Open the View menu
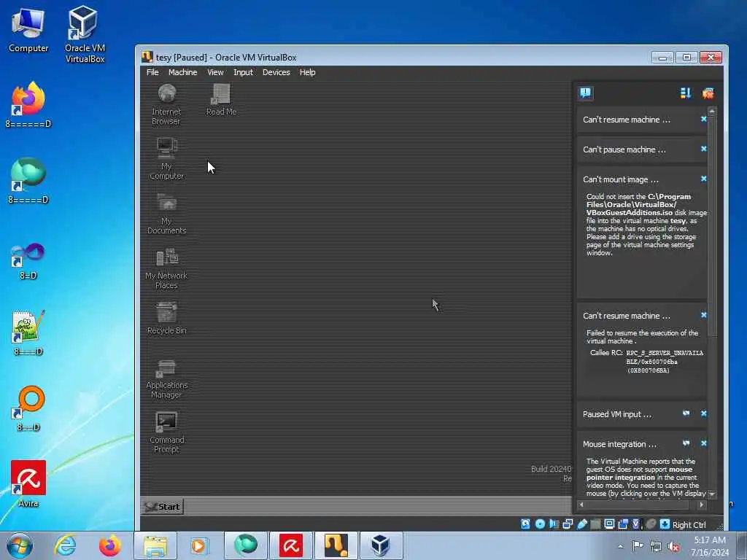The height and width of the screenshot is (560, 747). (215, 72)
